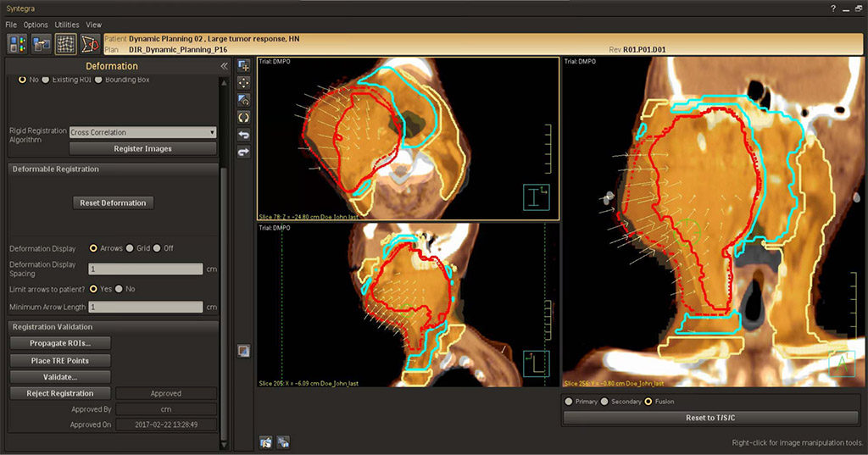
Task: Click the Reset Deformation button
Action: (x=113, y=203)
